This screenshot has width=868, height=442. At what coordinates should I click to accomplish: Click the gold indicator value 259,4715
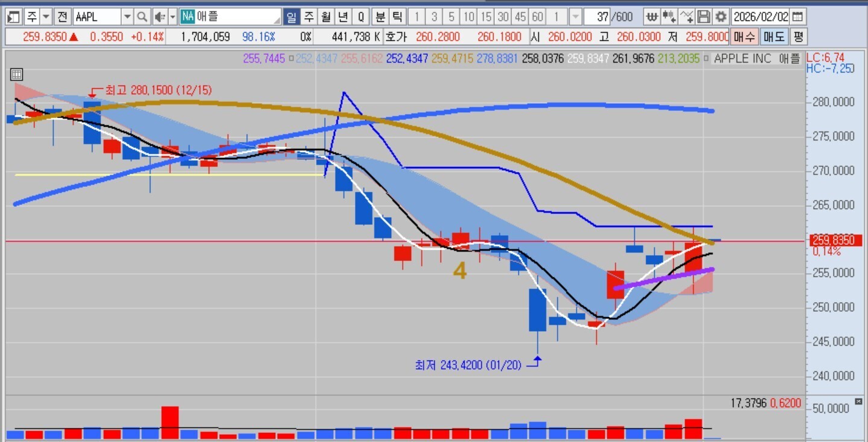(452, 58)
